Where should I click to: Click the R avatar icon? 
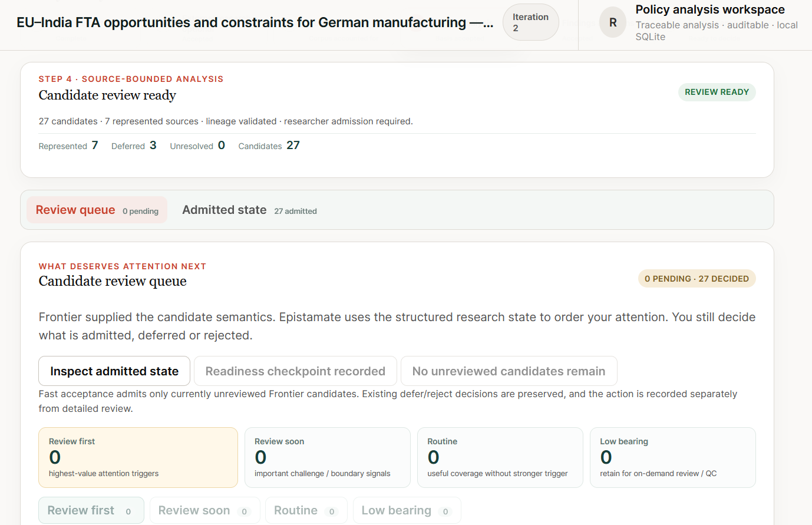613,22
